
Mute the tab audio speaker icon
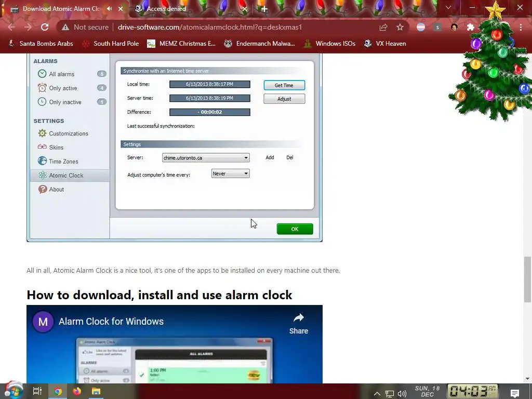click(109, 9)
